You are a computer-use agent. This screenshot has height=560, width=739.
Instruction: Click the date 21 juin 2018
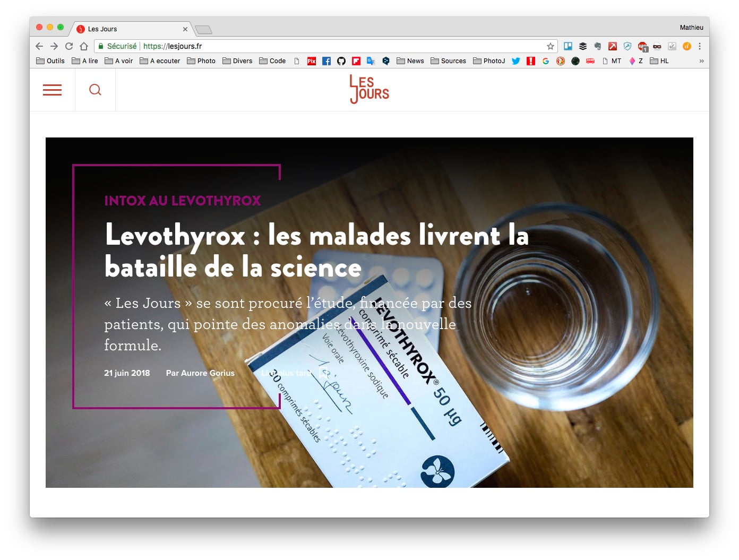tap(127, 373)
